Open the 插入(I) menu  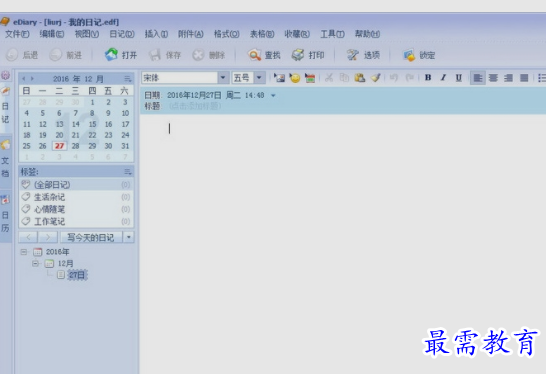tap(156, 34)
